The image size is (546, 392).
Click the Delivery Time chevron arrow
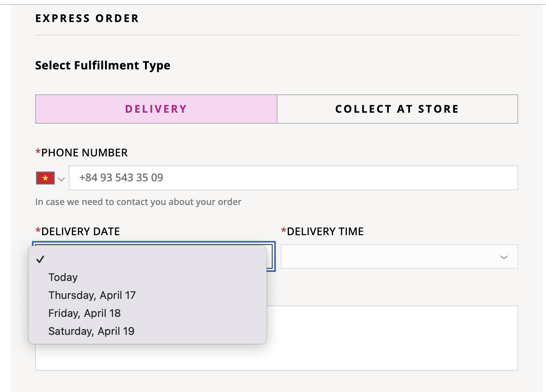point(504,257)
